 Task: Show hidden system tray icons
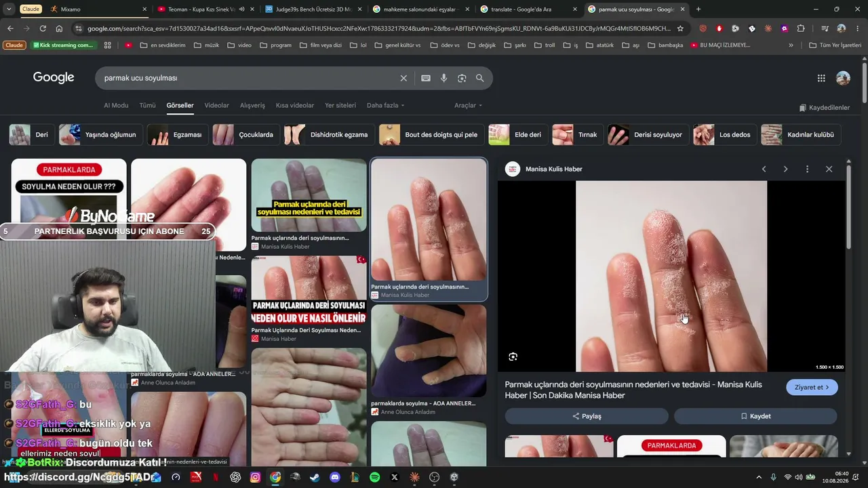(759, 477)
